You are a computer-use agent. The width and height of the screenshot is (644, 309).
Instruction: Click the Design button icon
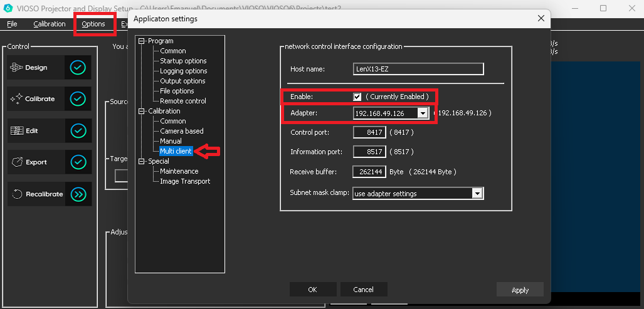pyautogui.click(x=17, y=68)
